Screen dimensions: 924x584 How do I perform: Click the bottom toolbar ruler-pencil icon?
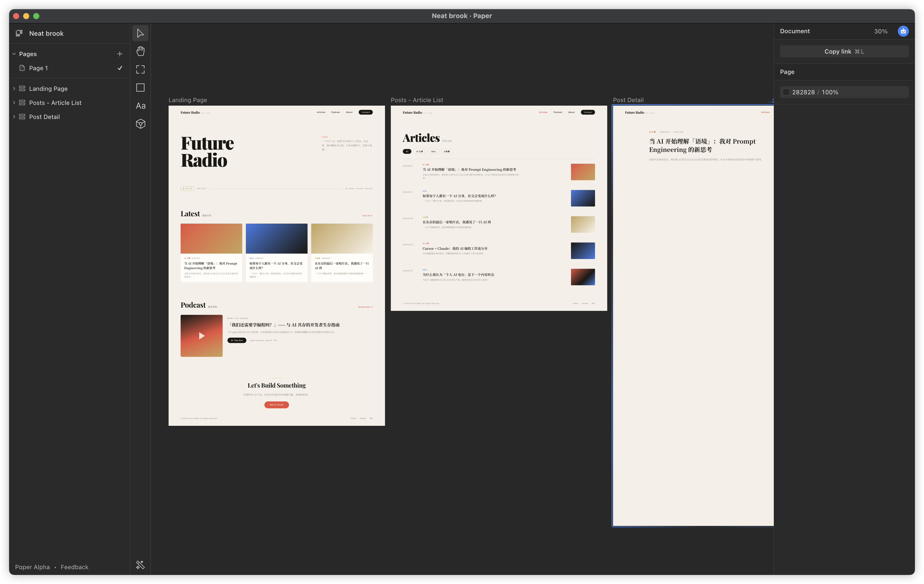pyautogui.click(x=140, y=564)
